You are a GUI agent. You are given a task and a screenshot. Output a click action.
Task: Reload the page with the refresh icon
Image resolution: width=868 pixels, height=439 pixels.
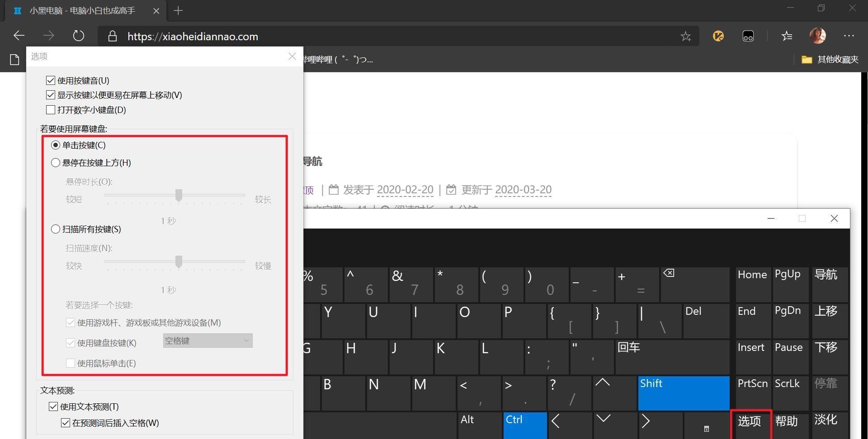pos(79,36)
